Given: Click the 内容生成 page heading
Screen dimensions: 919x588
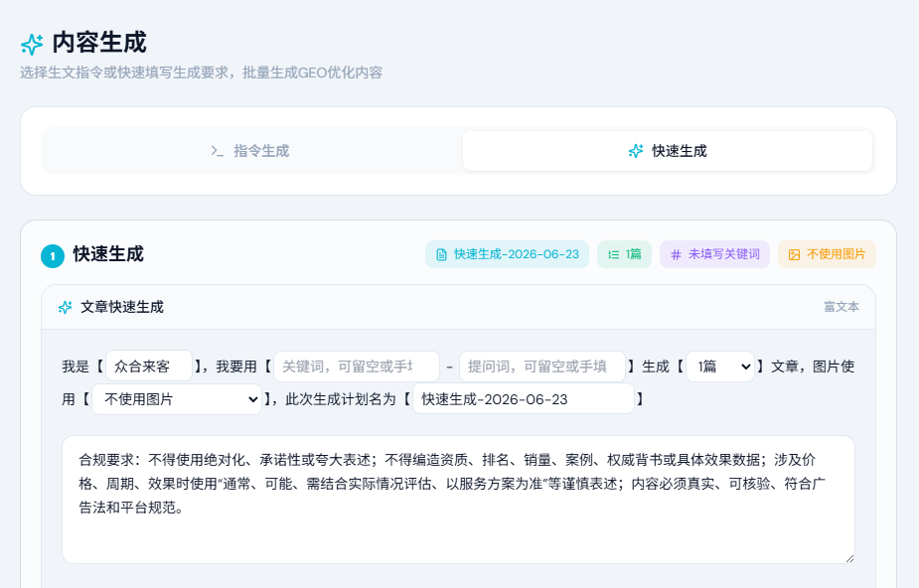Looking at the screenshot, I should click(x=99, y=44).
